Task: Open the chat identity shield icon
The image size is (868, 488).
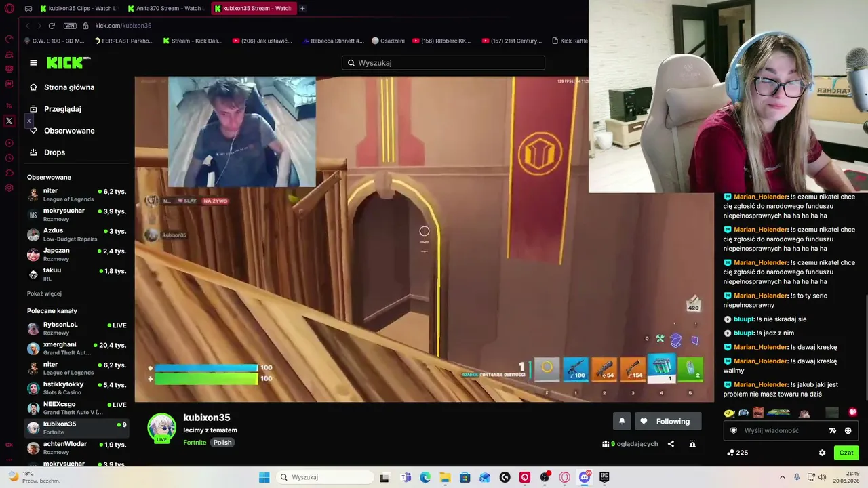Action: coord(733,430)
